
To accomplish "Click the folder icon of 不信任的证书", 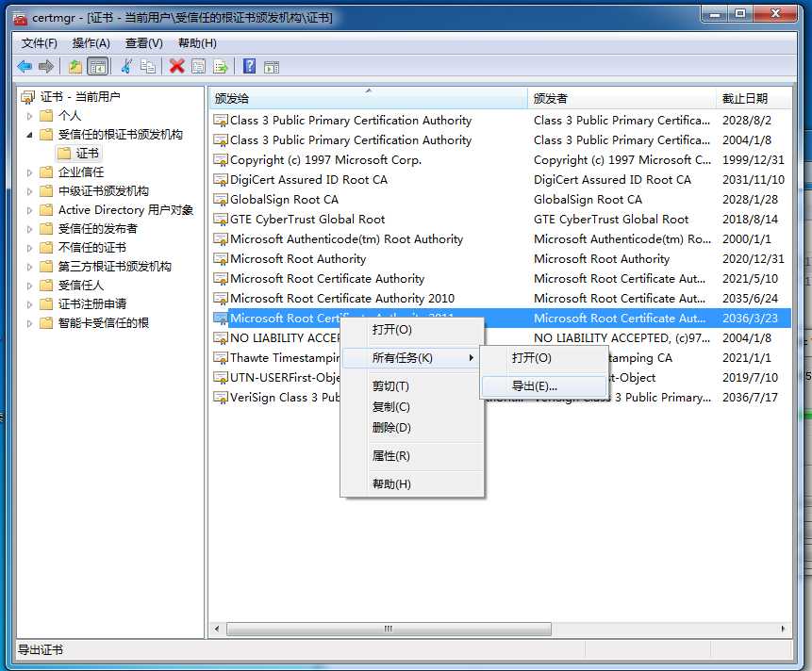I will pos(46,247).
